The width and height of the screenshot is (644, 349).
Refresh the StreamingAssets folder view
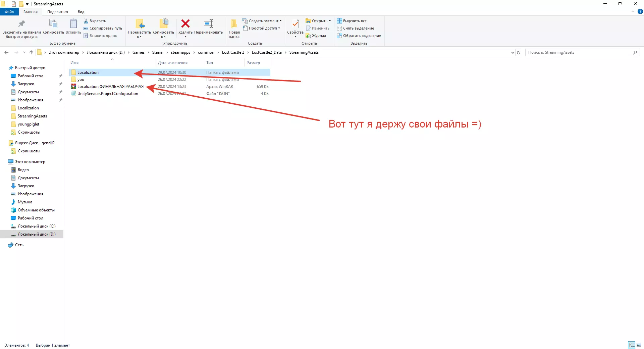pyautogui.click(x=519, y=52)
